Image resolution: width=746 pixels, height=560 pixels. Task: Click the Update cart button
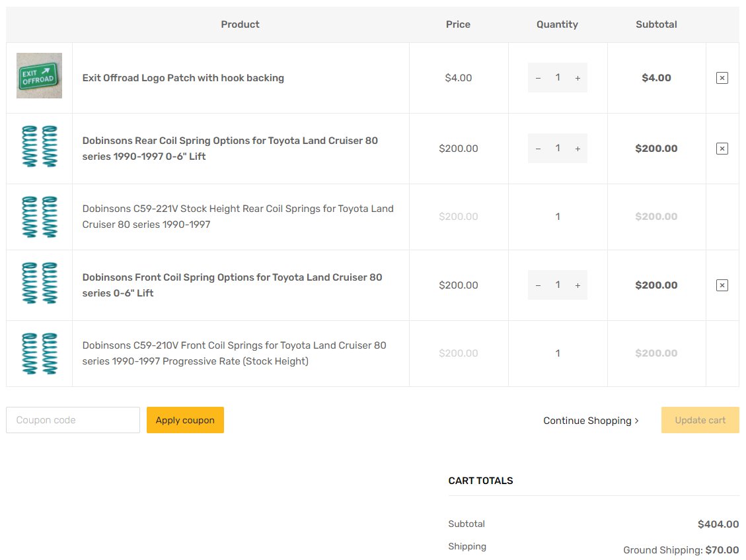click(x=700, y=420)
